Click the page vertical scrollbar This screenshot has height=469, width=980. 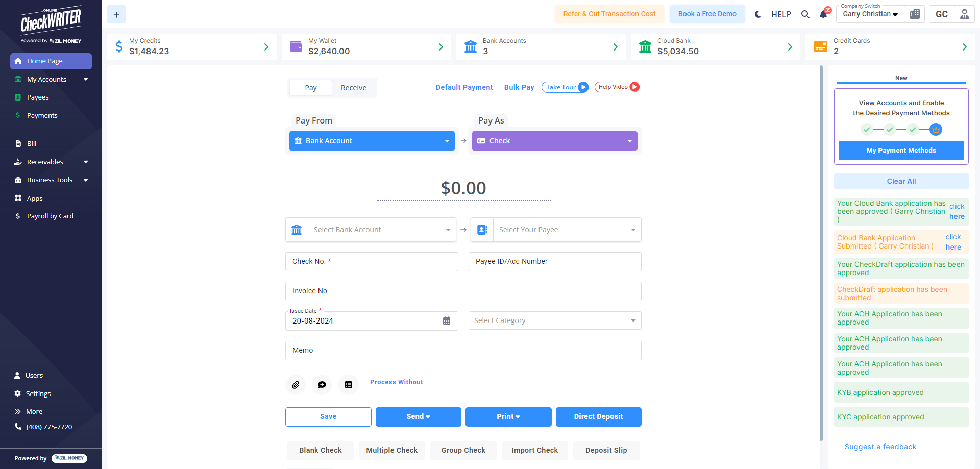coord(821,255)
